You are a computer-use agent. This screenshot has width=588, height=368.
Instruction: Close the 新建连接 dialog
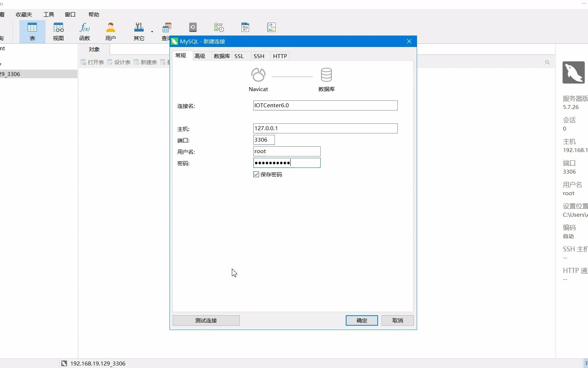[x=409, y=41]
